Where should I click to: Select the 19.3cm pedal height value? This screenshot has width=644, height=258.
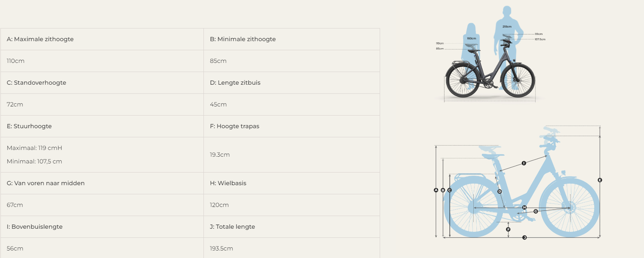tap(220, 155)
